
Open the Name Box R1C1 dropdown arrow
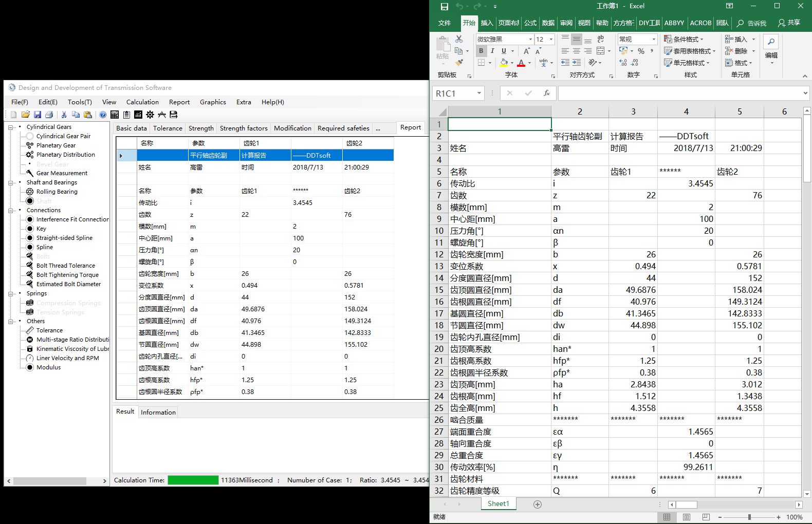479,93
